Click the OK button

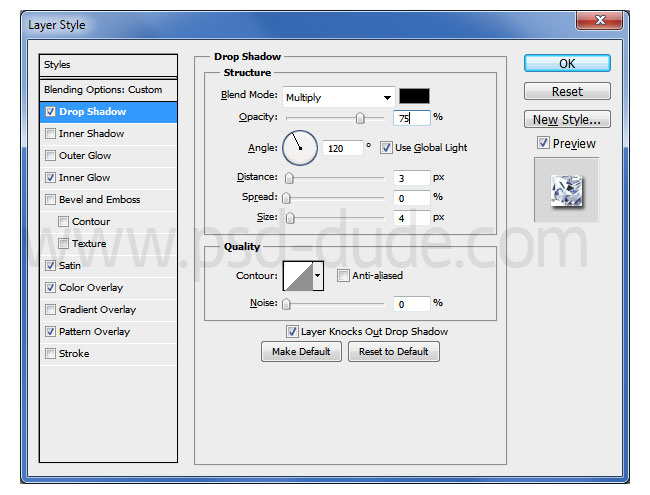coord(567,63)
